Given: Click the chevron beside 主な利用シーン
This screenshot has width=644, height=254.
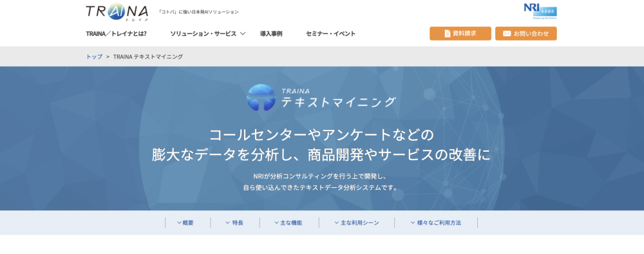Looking at the screenshot, I should tap(336, 223).
